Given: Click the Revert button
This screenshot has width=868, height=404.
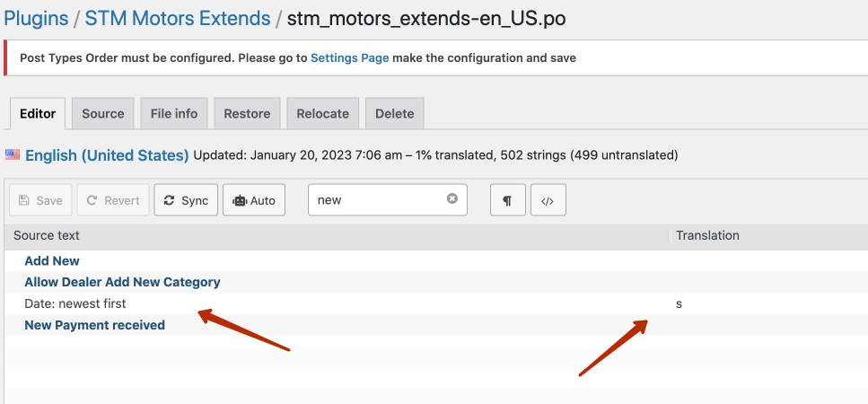Looking at the screenshot, I should click(x=113, y=200).
